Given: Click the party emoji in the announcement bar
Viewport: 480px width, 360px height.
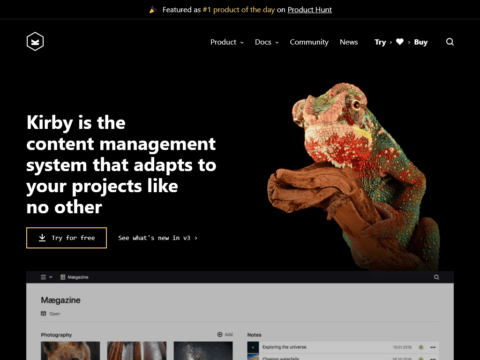Looking at the screenshot, I should click(x=153, y=10).
